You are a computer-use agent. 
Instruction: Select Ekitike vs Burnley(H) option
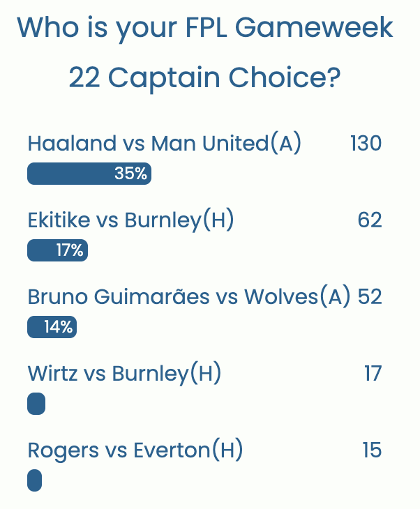click(130, 220)
